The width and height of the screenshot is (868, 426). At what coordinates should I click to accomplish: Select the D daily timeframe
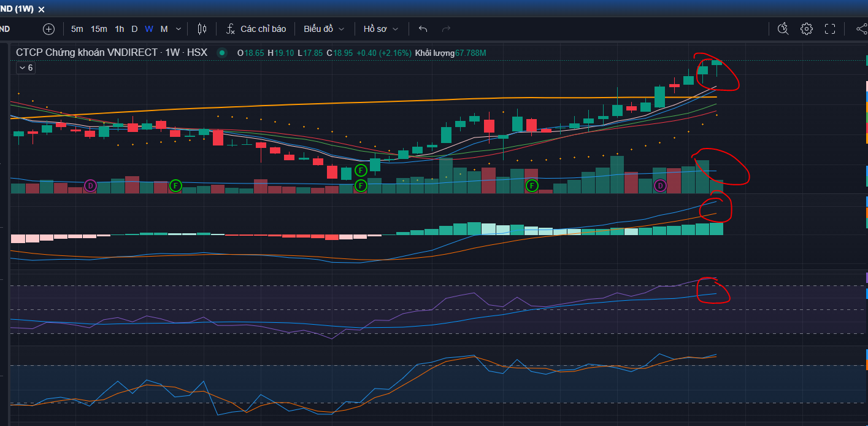[134, 29]
